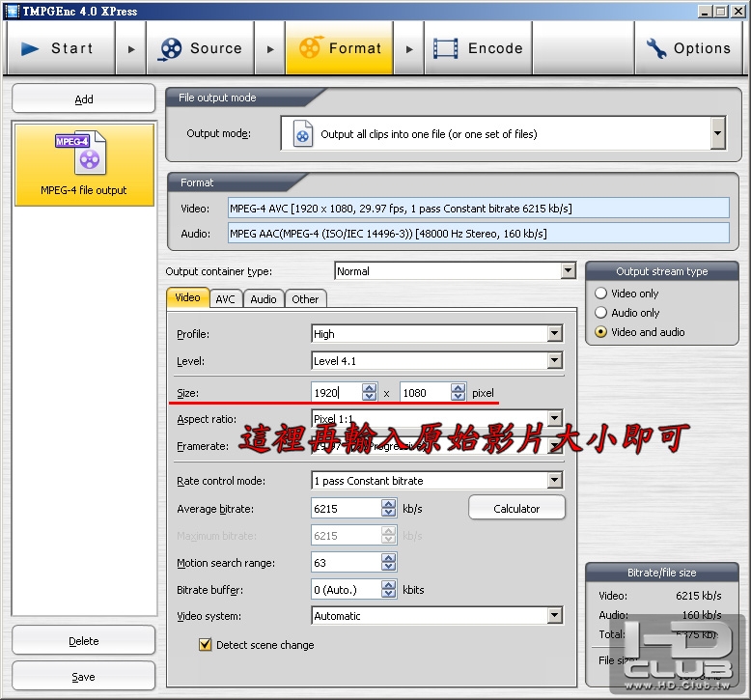Go to the Encode stage
This screenshot has width=751, height=700.
[478, 48]
